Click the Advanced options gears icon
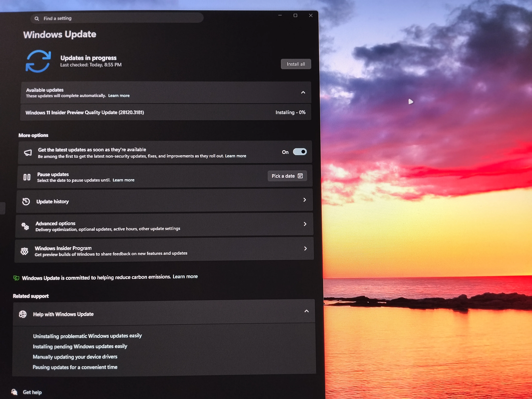Screen dimensions: 532x399 click(25, 226)
